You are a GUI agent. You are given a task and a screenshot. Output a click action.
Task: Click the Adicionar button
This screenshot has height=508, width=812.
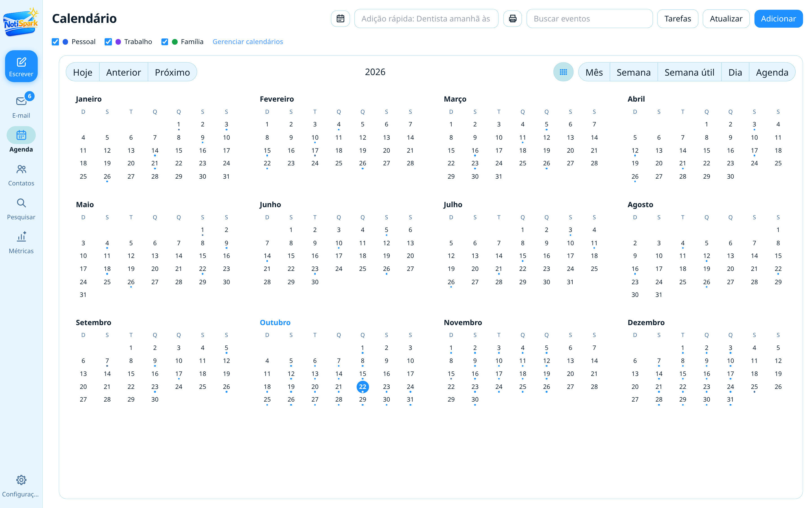point(778,18)
